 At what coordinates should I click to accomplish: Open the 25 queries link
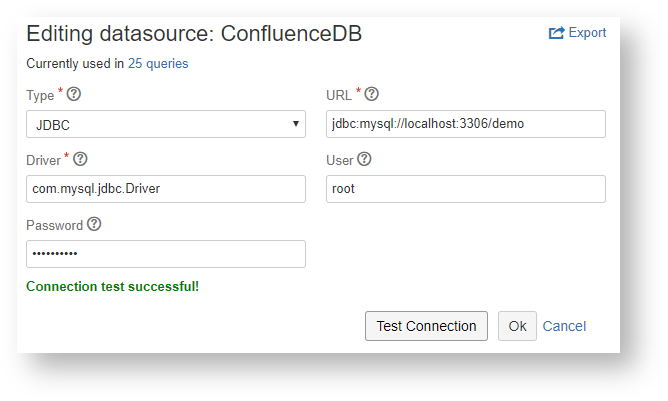(x=158, y=64)
